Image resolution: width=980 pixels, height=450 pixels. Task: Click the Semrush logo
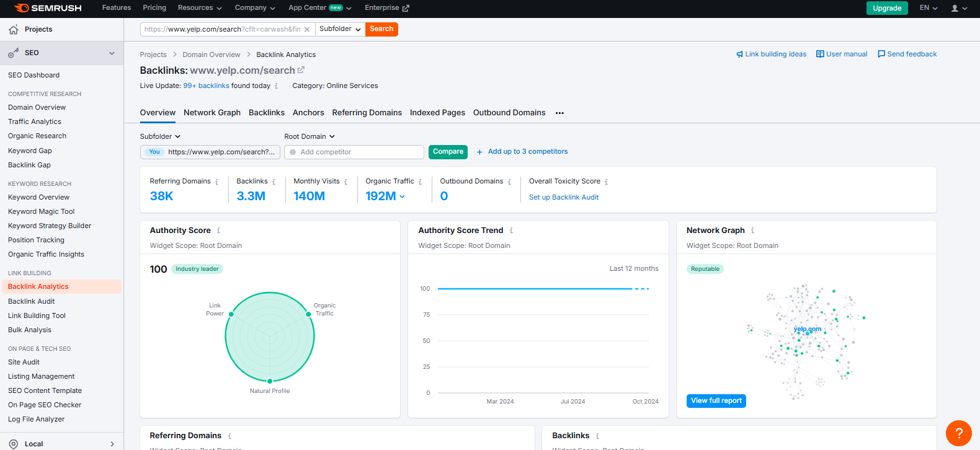point(48,8)
